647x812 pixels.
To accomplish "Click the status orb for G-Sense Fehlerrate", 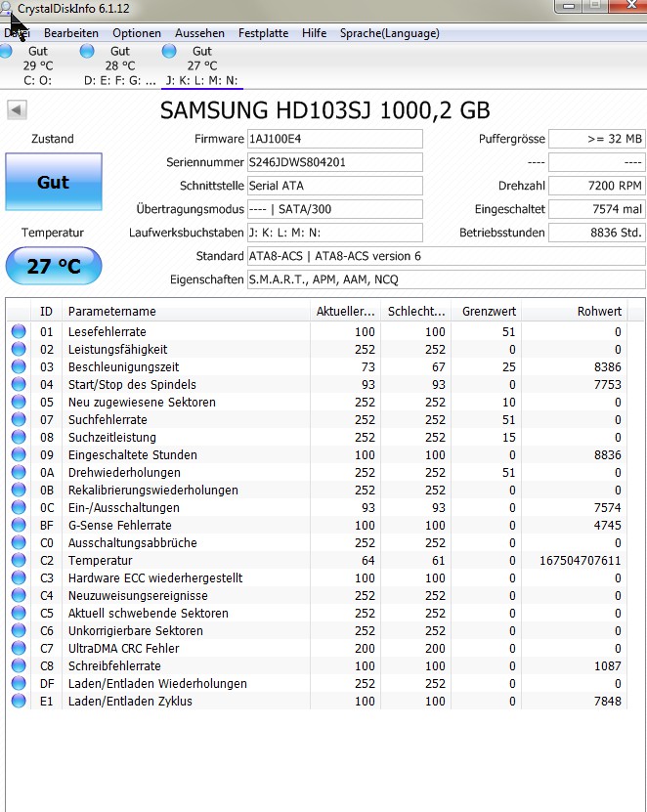I will point(19,525).
